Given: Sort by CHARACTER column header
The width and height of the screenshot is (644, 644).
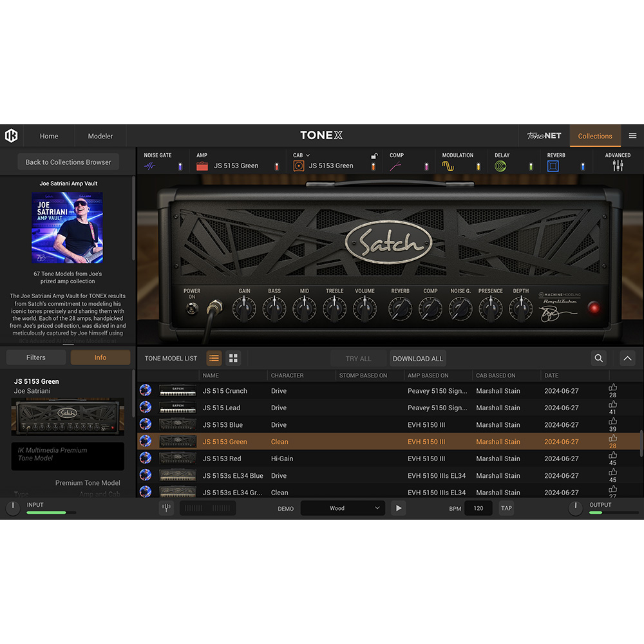Looking at the screenshot, I should click(287, 375).
